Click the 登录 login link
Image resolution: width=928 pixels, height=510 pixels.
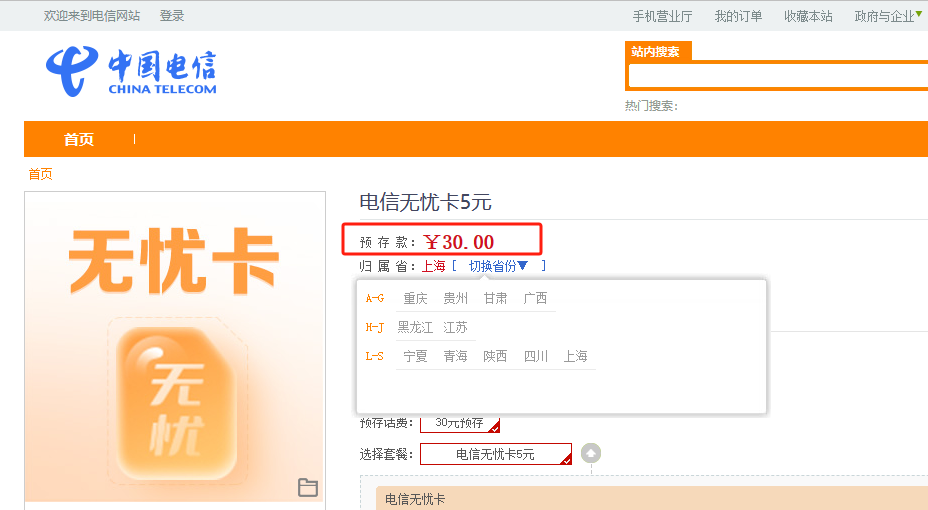[x=172, y=16]
